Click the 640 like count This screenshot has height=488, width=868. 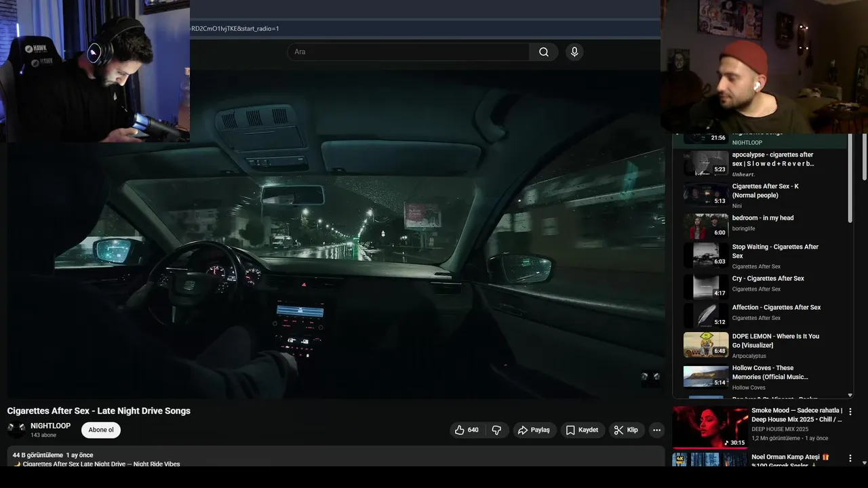[473, 430]
